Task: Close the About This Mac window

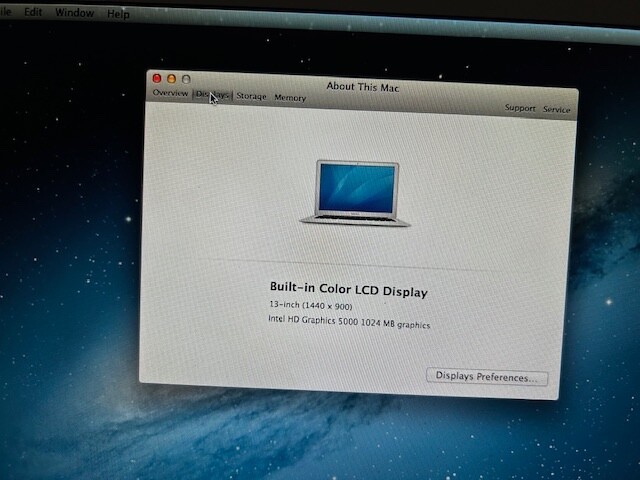Action: 157,78
